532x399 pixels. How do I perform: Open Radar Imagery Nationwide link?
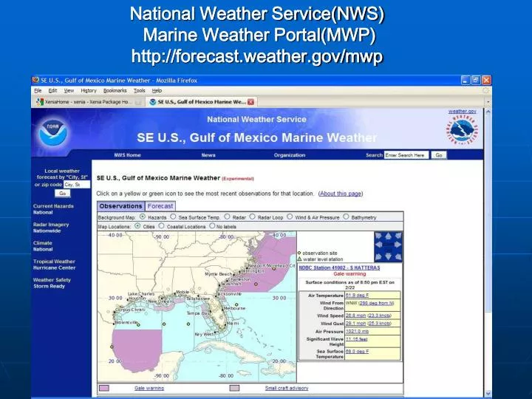tap(51, 228)
